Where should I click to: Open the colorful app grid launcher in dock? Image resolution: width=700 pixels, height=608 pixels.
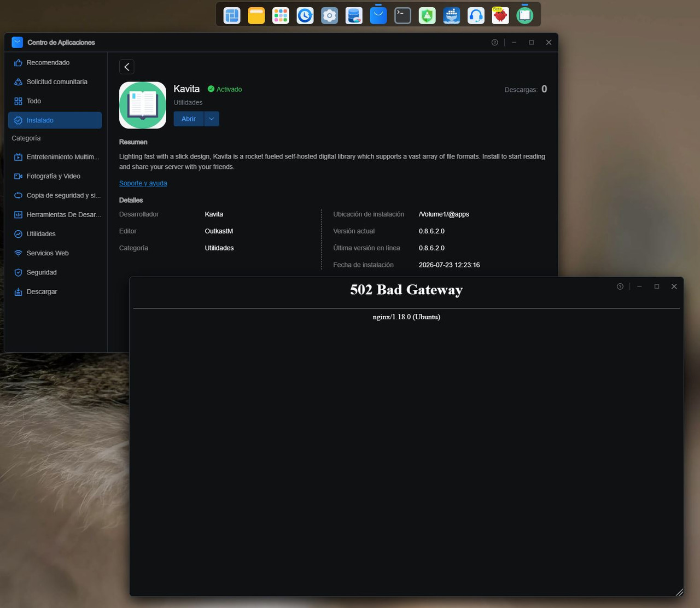point(281,15)
